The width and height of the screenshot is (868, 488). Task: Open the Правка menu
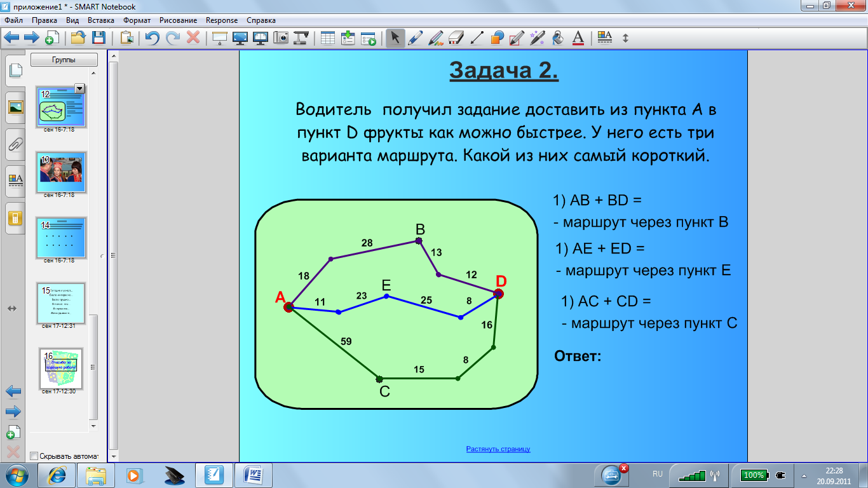tap(44, 20)
